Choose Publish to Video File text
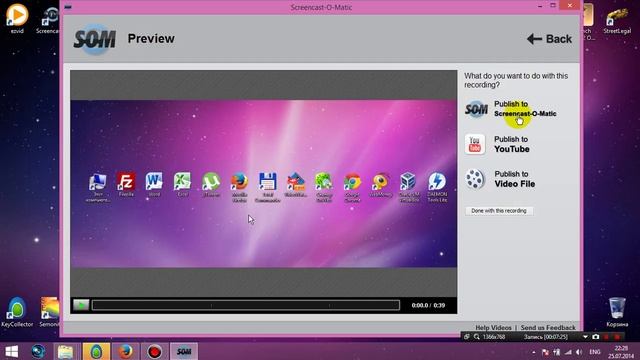 [515, 179]
